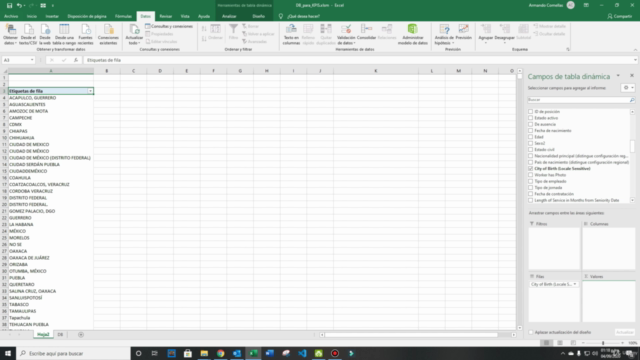Uncheck City of Birth (Locale Sensitive)
This screenshot has width=640, height=360.
click(531, 169)
